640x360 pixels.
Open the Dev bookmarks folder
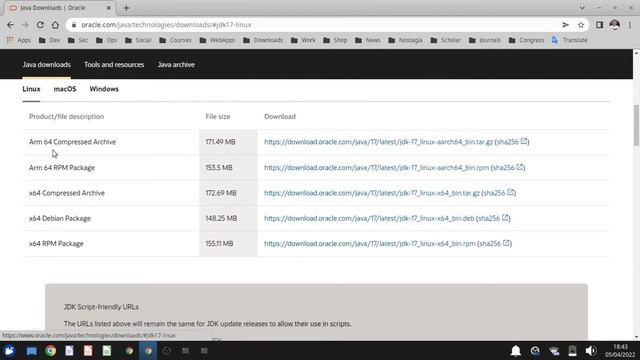(x=49, y=40)
